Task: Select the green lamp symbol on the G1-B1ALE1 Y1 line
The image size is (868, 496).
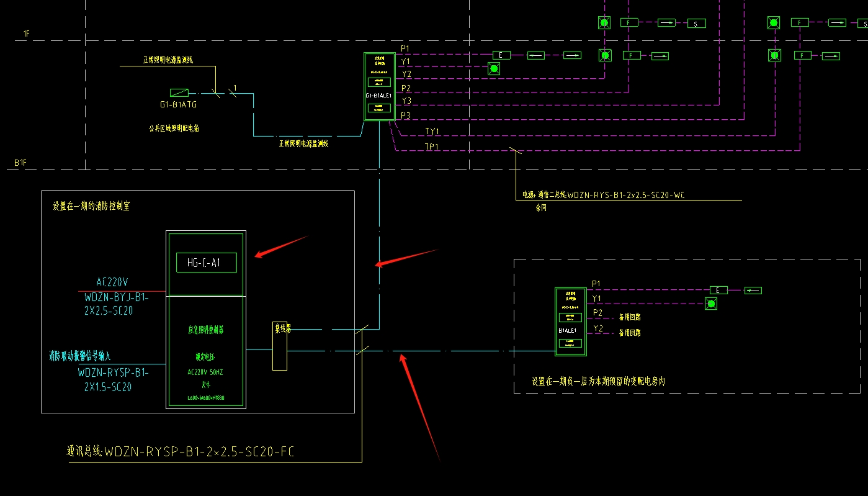Action: (494, 69)
